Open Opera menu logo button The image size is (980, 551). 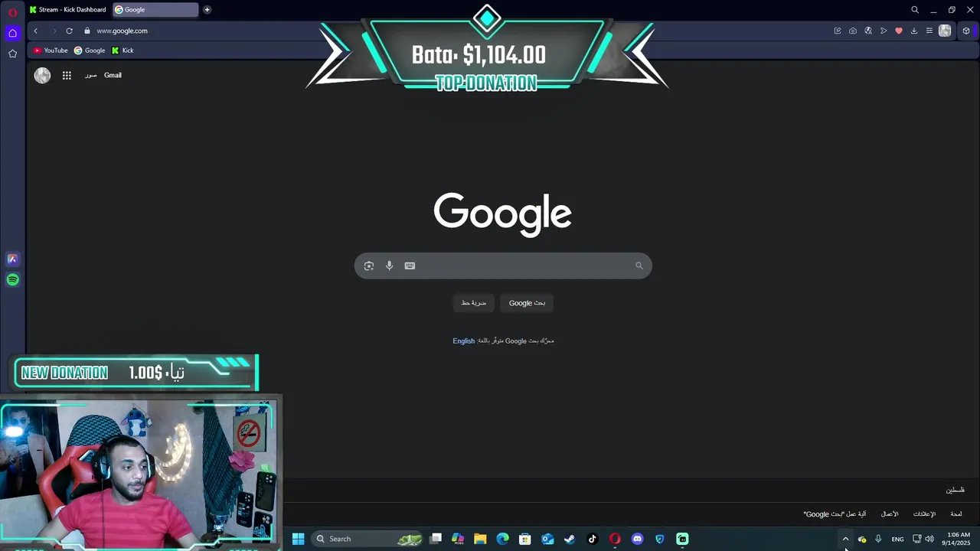(x=12, y=13)
